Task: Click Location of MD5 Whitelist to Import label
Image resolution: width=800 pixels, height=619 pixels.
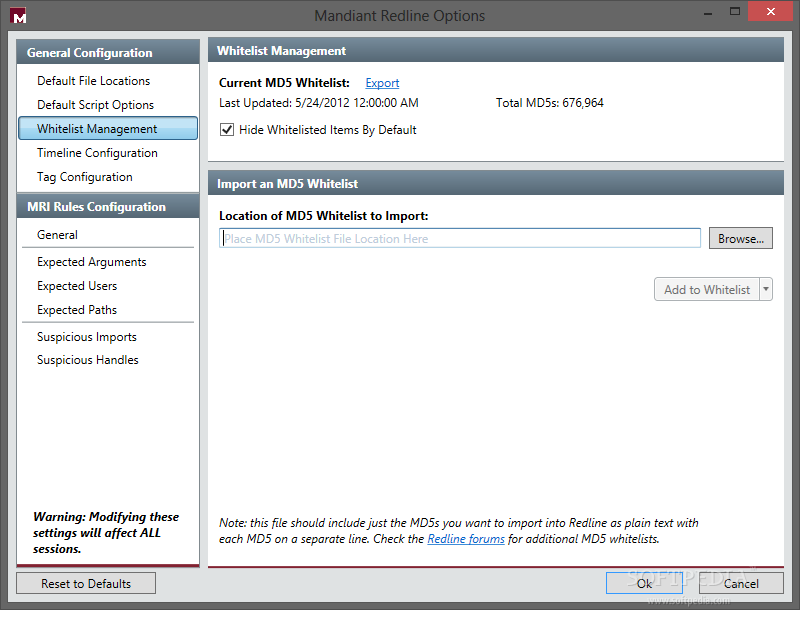Action: (323, 216)
